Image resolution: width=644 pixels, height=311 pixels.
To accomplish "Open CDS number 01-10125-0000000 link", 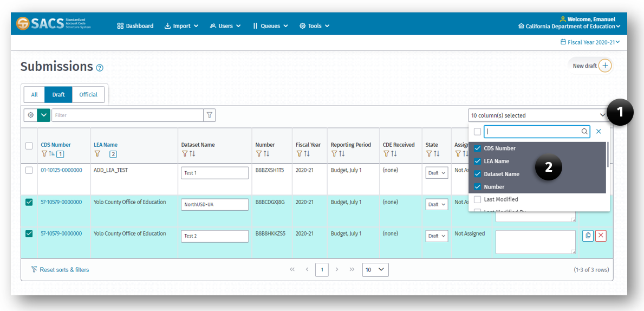I will click(x=61, y=170).
